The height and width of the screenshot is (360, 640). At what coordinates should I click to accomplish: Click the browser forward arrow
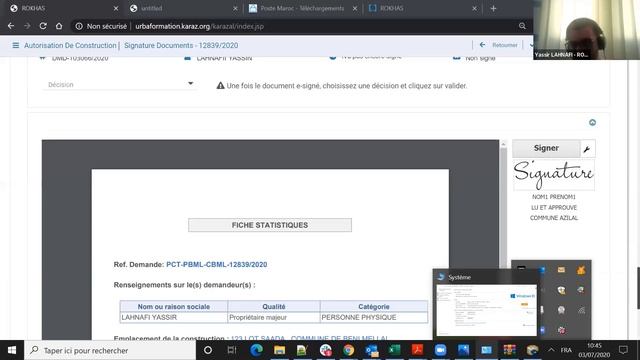(x=27, y=26)
